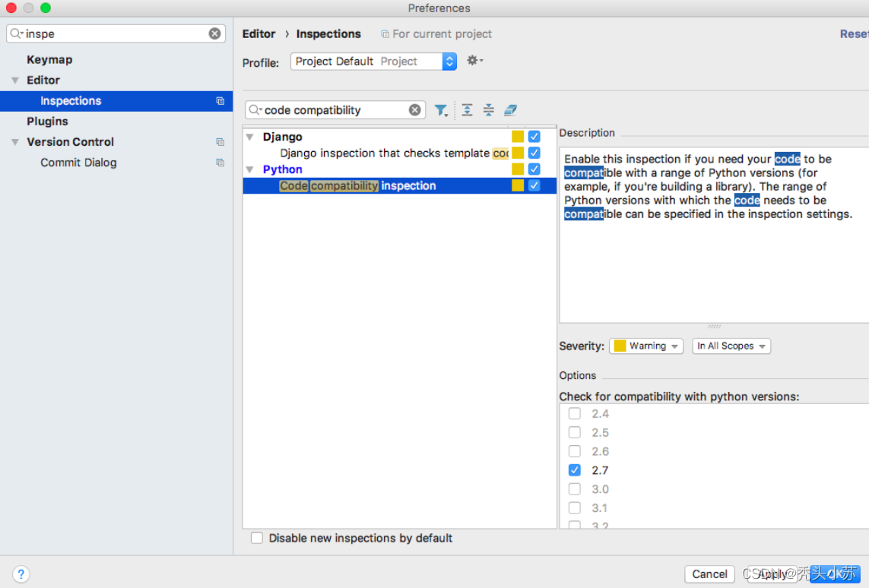Open the profile gear settings icon
869x588 pixels.
tap(474, 60)
